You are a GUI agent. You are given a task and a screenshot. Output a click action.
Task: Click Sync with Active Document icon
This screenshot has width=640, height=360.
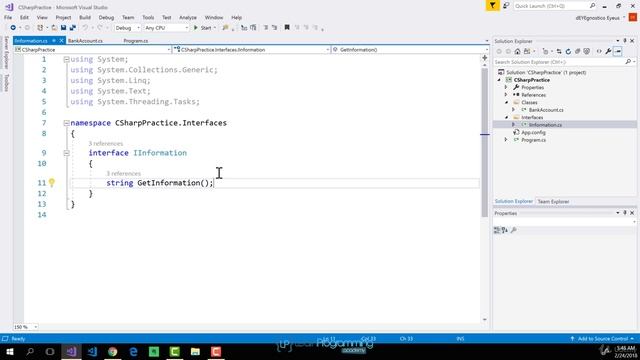pyautogui.click(x=559, y=51)
